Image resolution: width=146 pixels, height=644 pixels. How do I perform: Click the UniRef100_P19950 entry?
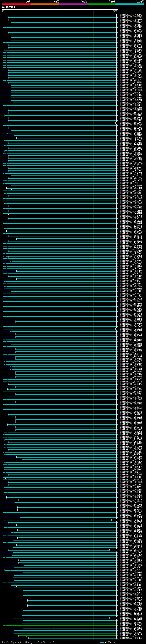pos(131,103)
